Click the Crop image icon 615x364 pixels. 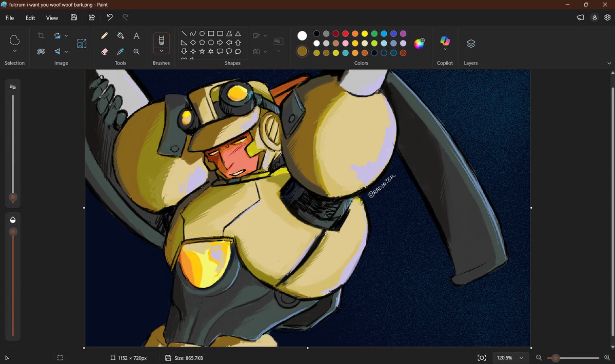click(x=41, y=36)
